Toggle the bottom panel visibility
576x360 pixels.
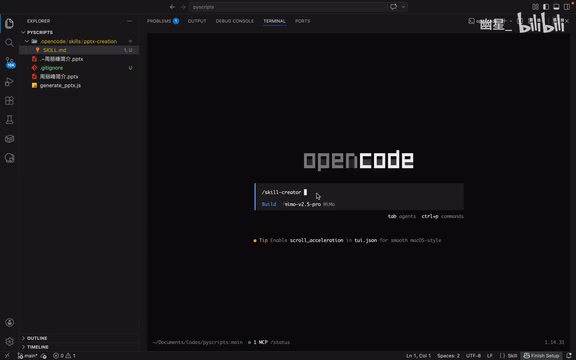[x=556, y=7]
